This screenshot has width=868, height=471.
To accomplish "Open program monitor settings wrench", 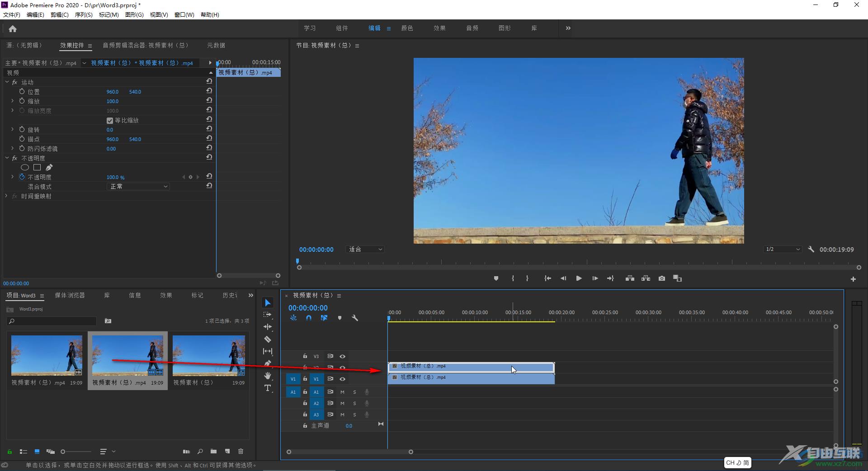I will pos(811,249).
